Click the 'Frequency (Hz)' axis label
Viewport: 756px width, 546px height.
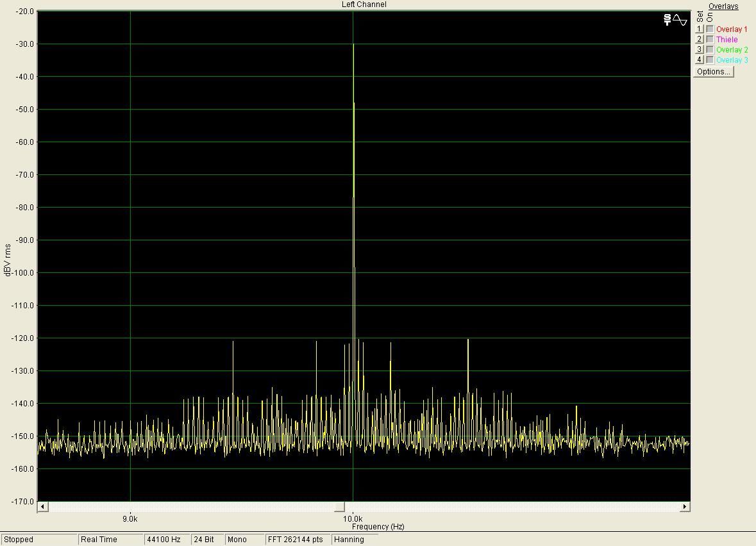pos(378,527)
